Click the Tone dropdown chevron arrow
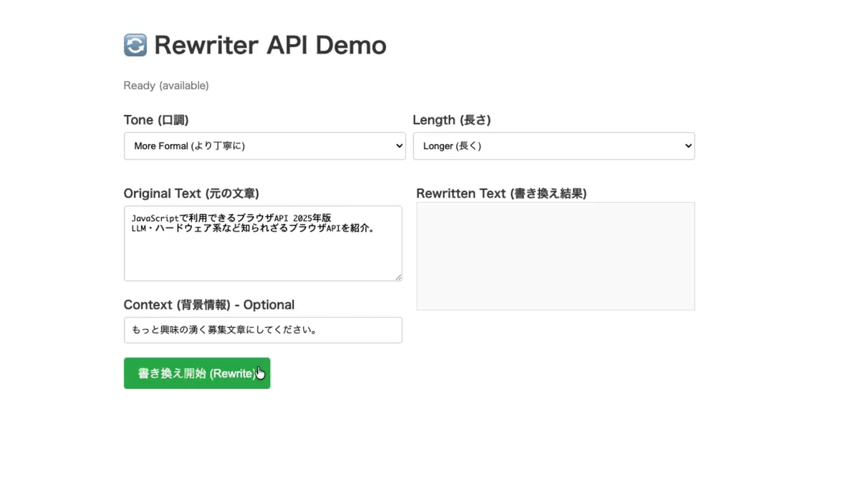 [x=399, y=146]
